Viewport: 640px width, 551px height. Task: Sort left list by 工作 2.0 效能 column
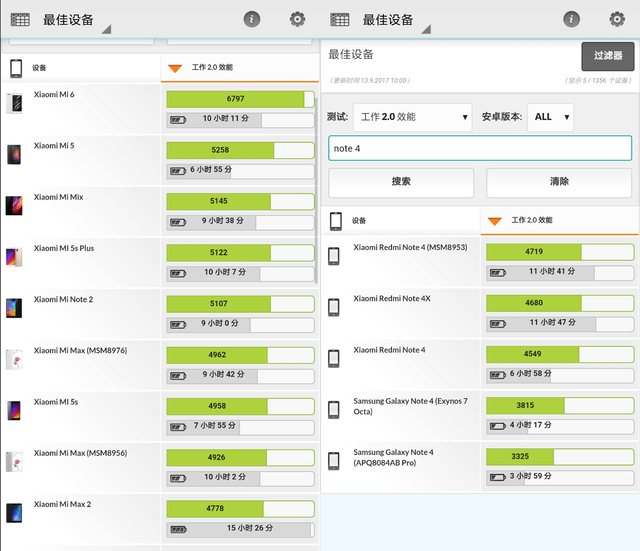pos(240,68)
